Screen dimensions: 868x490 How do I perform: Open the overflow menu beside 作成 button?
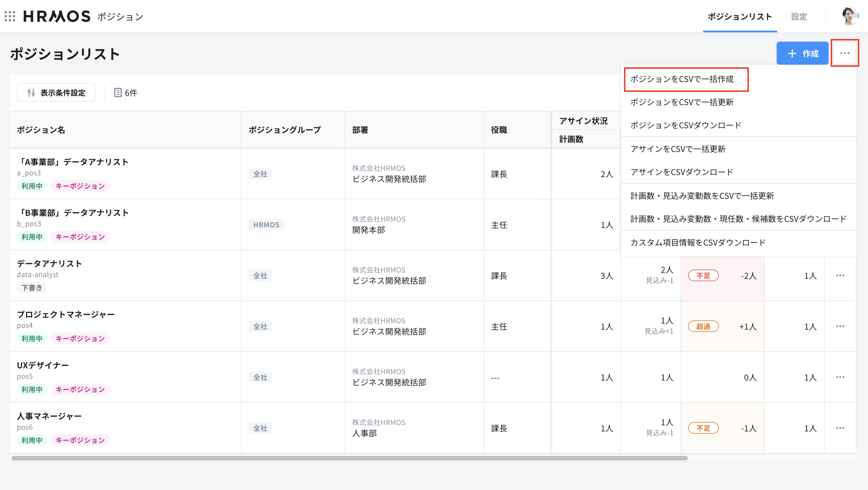[x=845, y=53]
